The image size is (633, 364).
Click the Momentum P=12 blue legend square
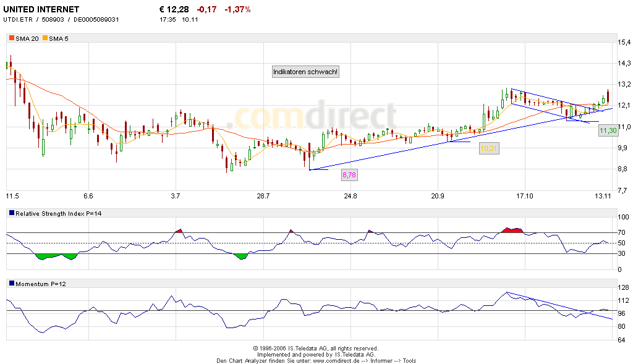(x=12, y=283)
